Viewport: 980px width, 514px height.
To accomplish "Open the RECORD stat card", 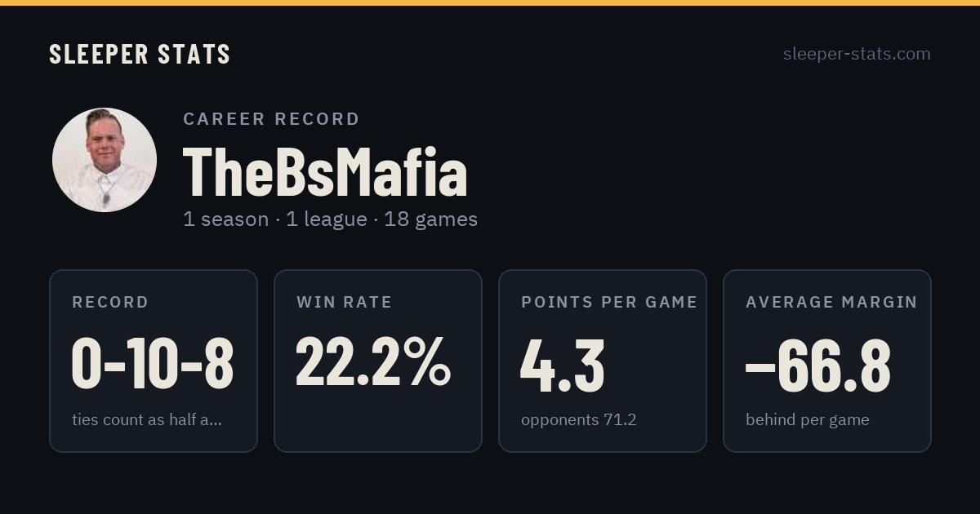I will pos(154,361).
